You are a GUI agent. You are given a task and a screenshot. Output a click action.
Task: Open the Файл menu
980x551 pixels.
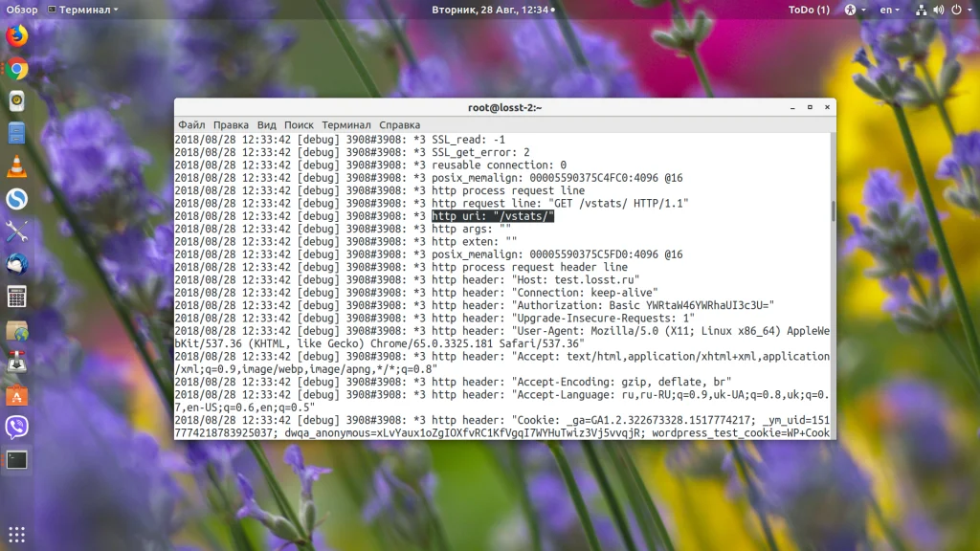[x=191, y=125]
